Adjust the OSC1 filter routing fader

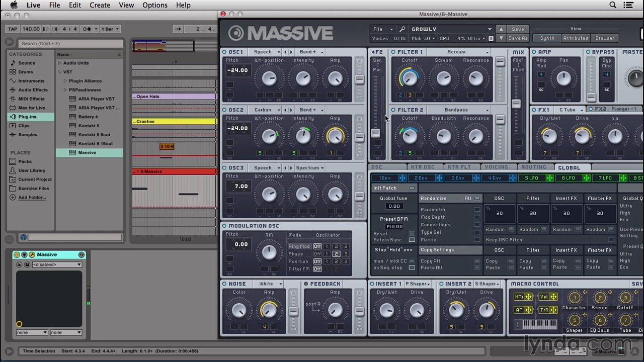(x=359, y=79)
